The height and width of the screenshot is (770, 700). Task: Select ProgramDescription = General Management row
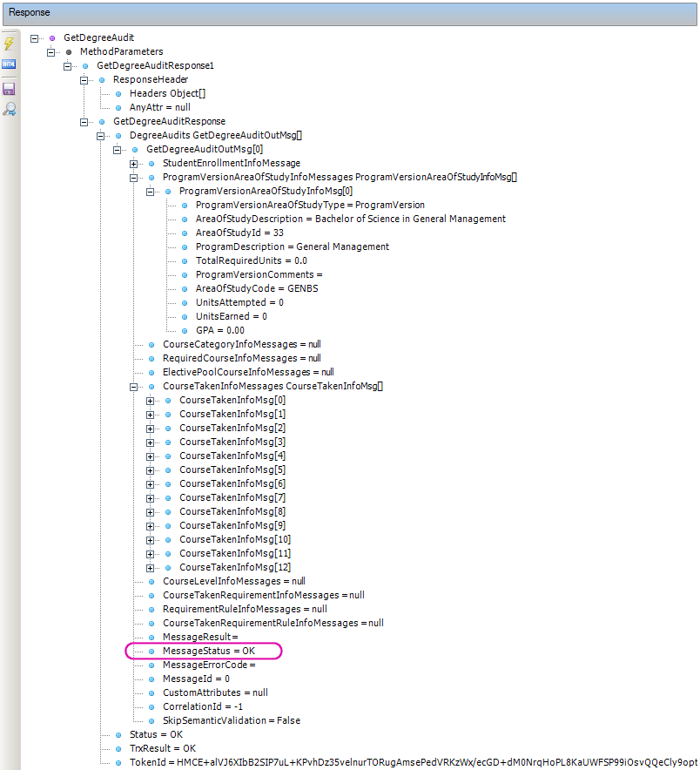[292, 247]
